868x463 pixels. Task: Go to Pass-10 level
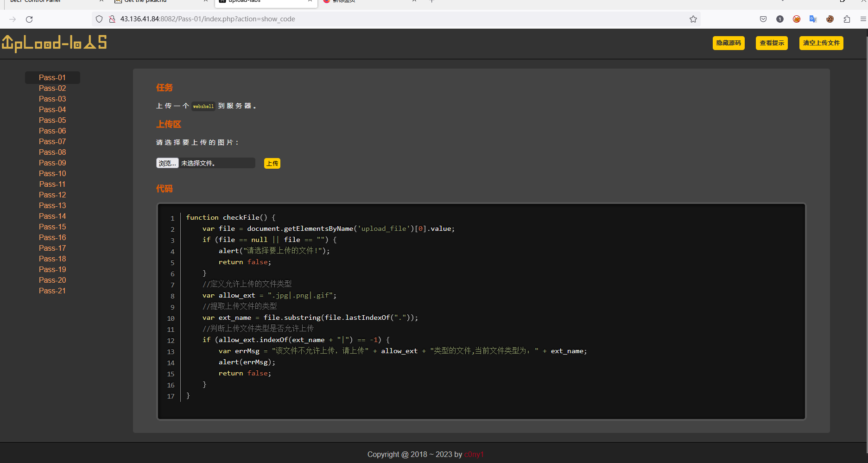pos(52,173)
